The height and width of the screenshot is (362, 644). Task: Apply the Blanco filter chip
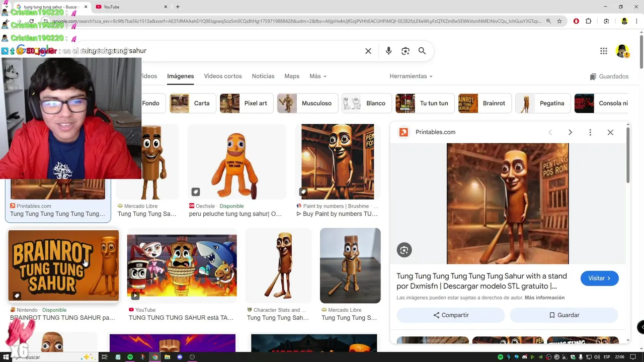click(367, 103)
